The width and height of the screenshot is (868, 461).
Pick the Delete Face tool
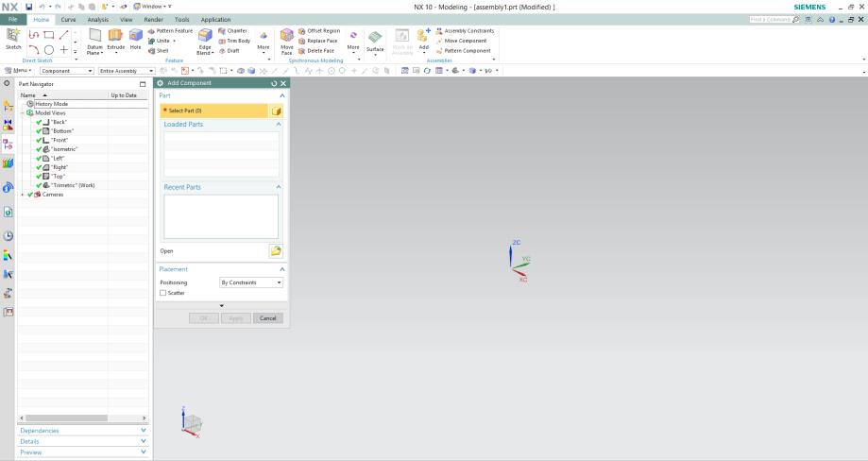coord(316,51)
